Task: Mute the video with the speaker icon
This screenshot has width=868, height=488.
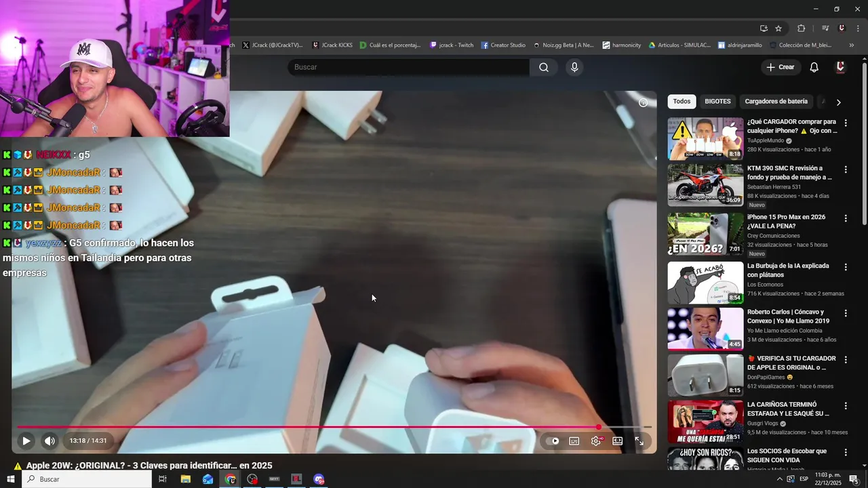Action: (50, 441)
